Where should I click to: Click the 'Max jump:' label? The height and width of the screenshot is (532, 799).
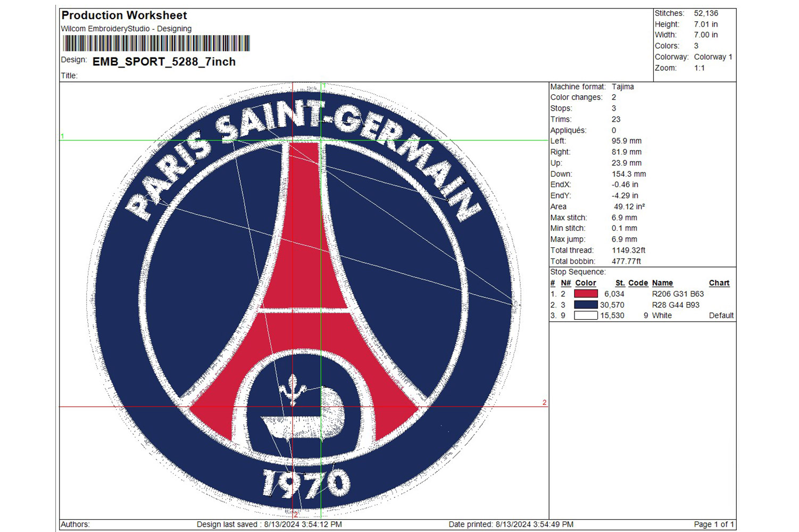click(567, 239)
